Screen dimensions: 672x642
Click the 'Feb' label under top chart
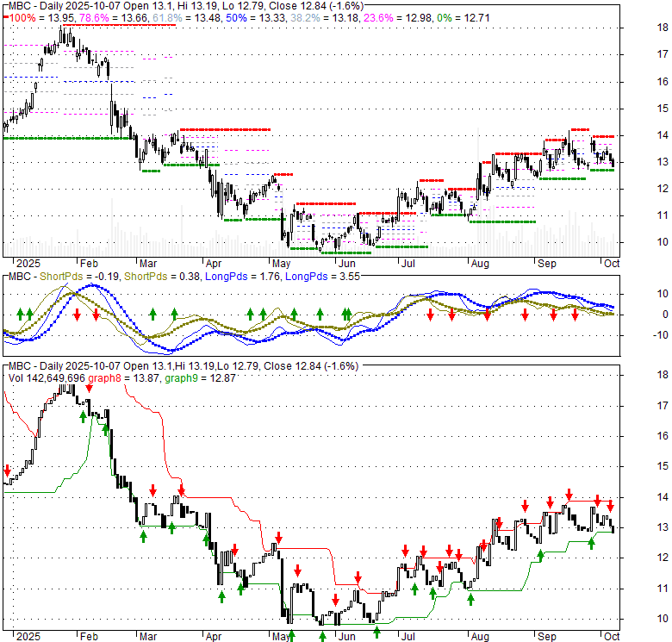pos(89,264)
